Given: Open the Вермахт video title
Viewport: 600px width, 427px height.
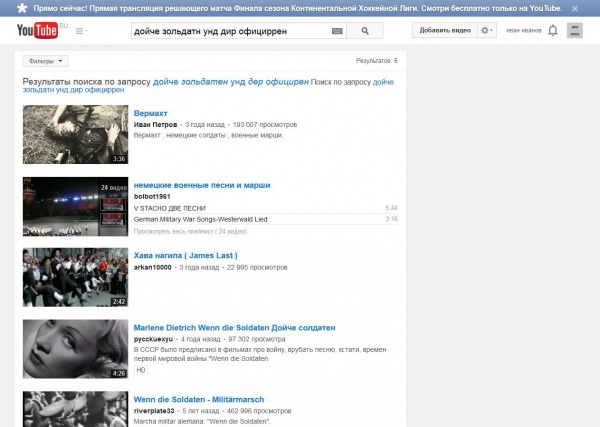Looking at the screenshot, I should (x=150, y=113).
